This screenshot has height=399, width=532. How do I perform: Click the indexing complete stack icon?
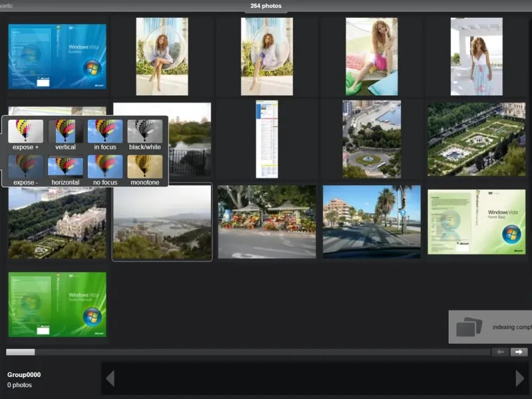click(469, 327)
